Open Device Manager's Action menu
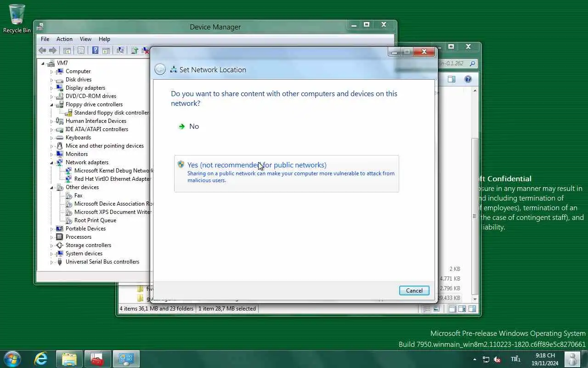Image resolution: width=588 pixels, height=368 pixels. pos(64,39)
